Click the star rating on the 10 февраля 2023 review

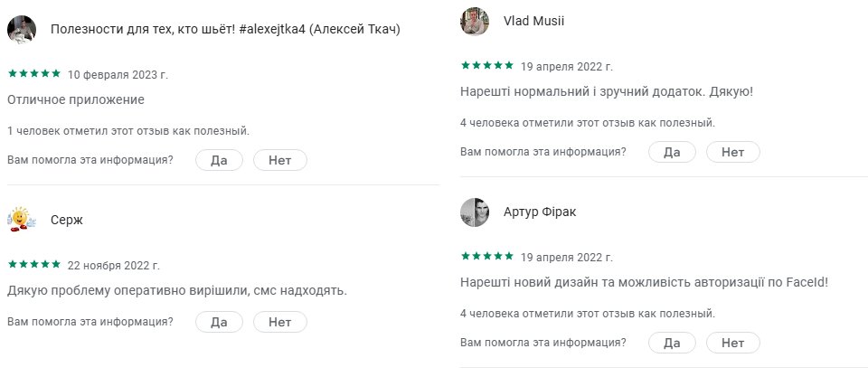34,74
